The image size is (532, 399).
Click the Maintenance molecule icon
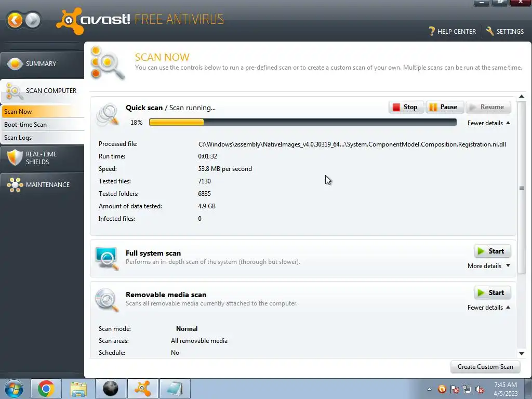click(15, 185)
